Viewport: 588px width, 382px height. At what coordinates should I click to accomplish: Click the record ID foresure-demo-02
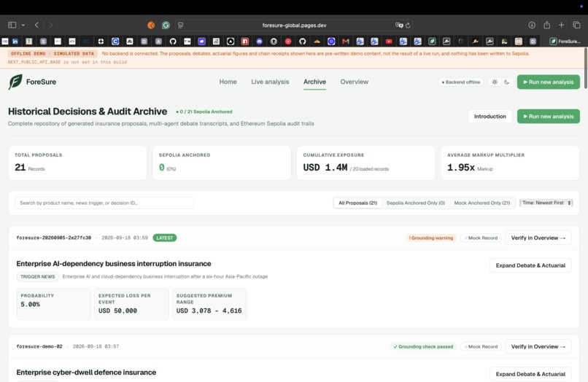click(39, 347)
